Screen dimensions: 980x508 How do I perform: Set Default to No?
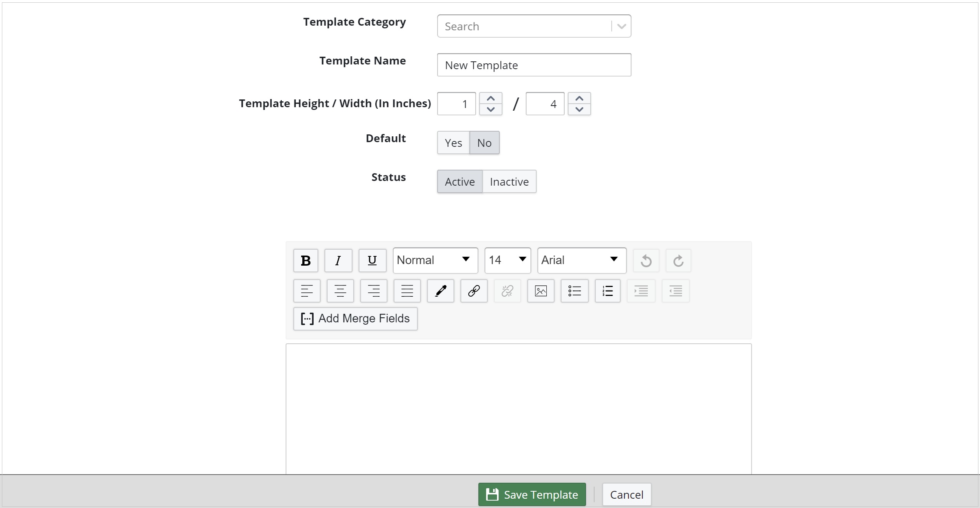pos(484,143)
